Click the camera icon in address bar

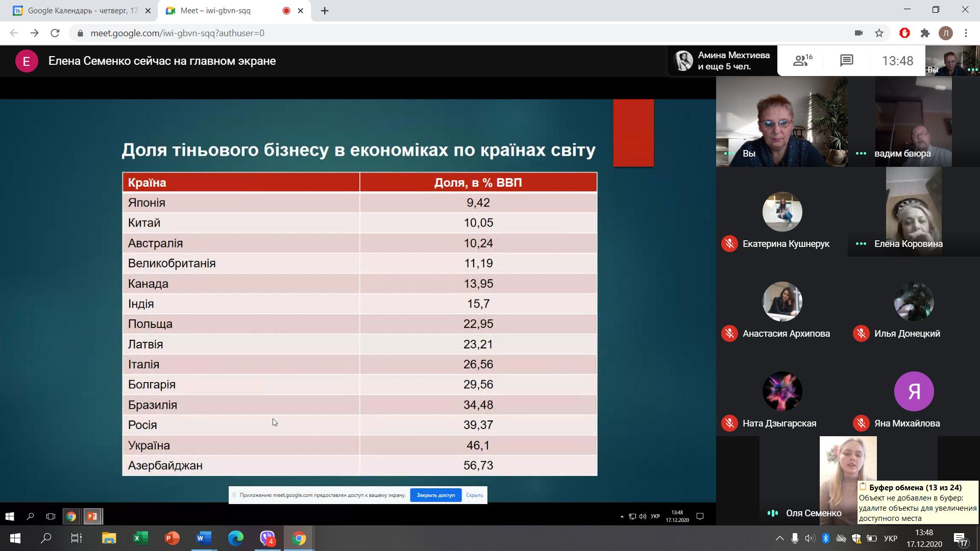859,33
